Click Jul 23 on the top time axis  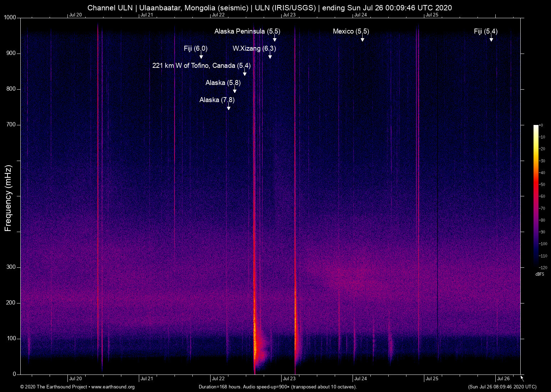[289, 15]
